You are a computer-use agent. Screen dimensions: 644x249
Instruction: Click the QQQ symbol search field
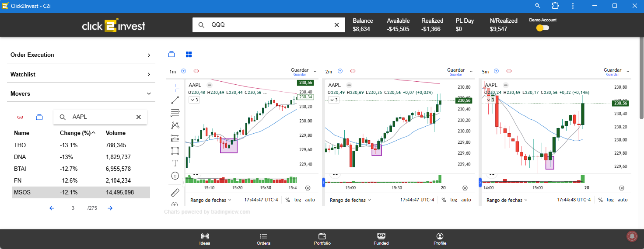tap(269, 25)
